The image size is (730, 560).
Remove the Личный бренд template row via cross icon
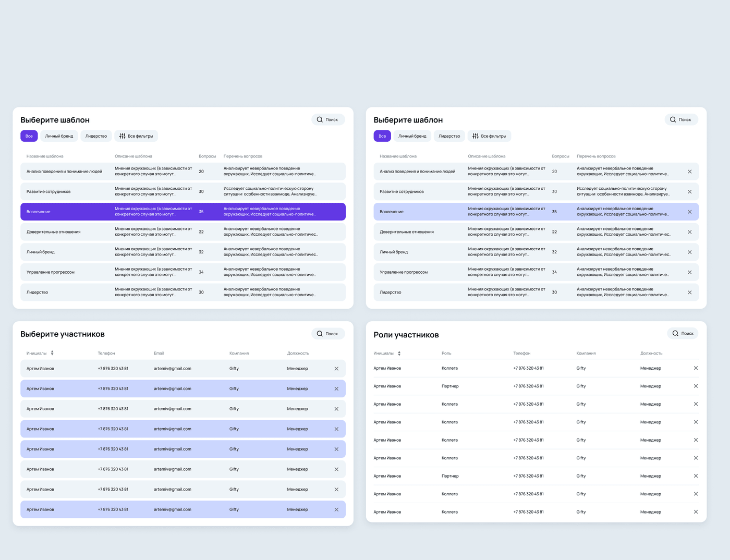[689, 252]
